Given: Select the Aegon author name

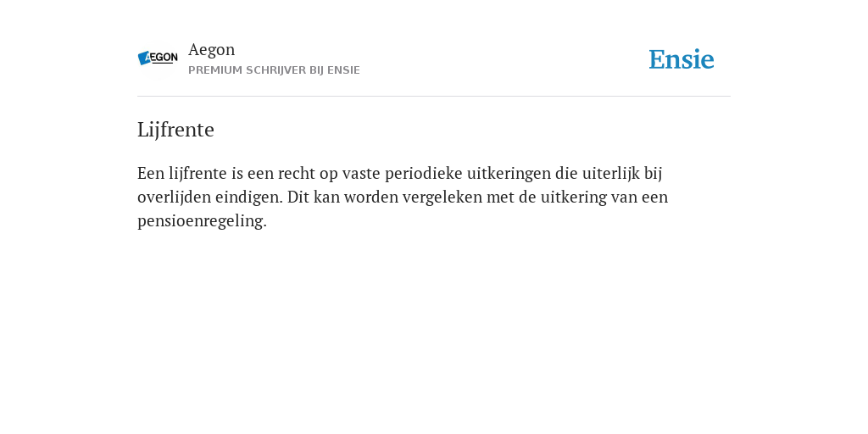Looking at the screenshot, I should [x=211, y=50].
